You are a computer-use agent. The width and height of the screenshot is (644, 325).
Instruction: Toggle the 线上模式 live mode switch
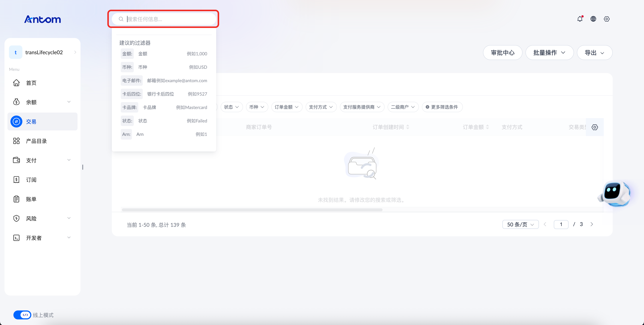pos(22,315)
